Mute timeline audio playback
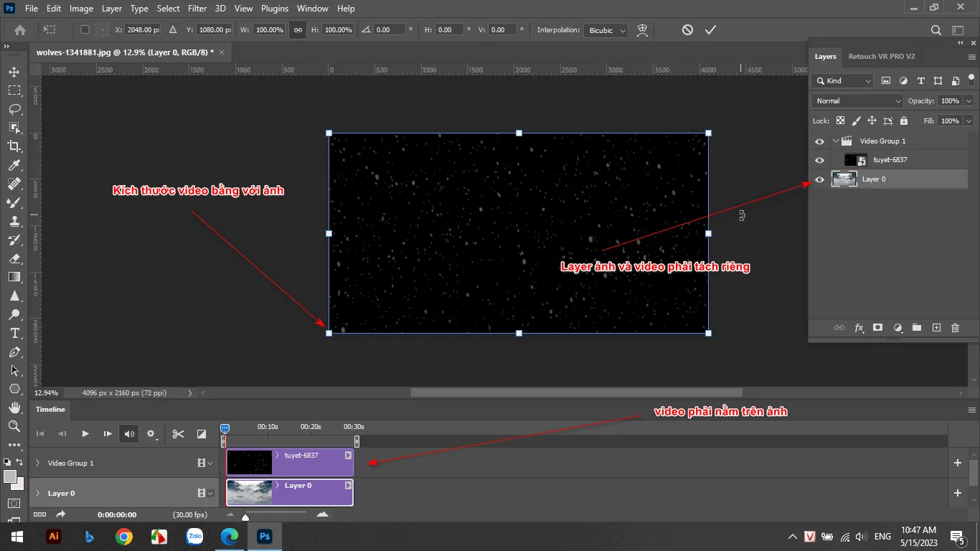Viewport: 980px width, 551px height. [x=128, y=433]
